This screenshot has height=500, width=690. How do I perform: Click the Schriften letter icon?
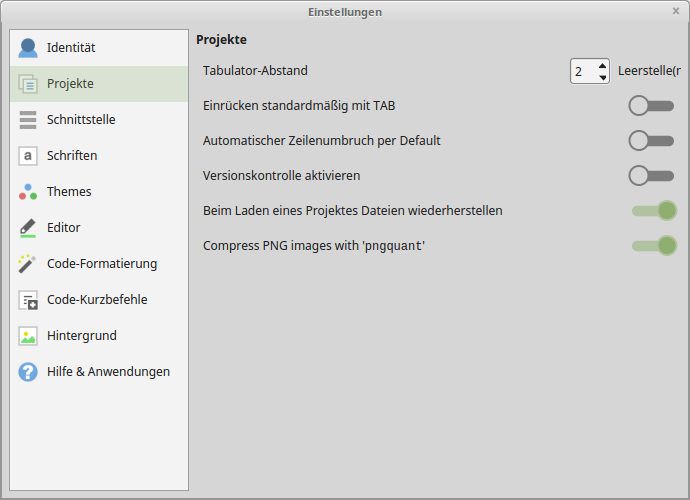(x=28, y=156)
